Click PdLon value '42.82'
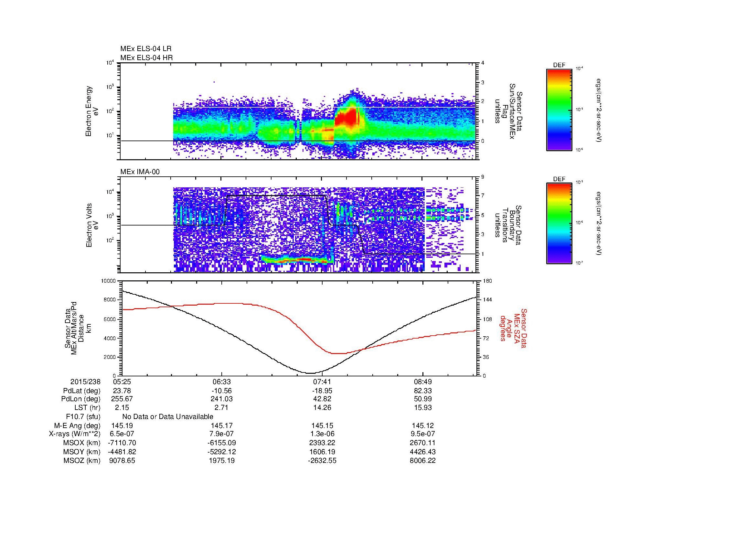756x534 pixels. point(322,399)
